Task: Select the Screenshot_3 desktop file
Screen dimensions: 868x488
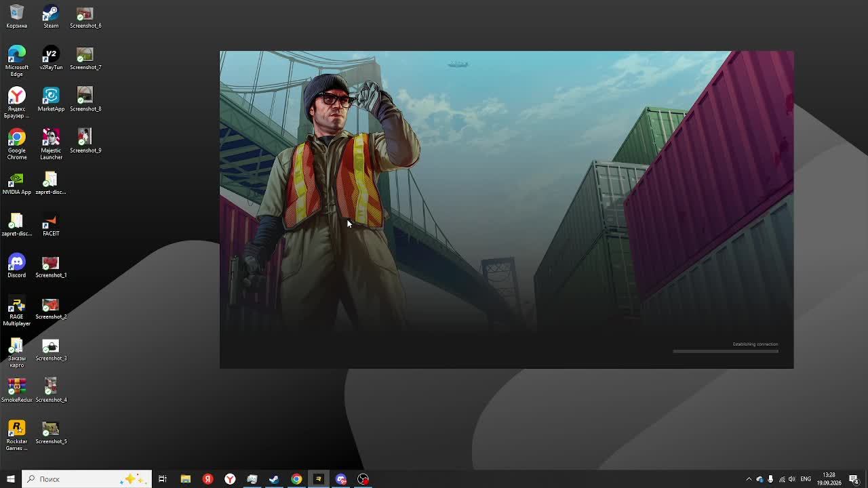Action: [x=51, y=349]
